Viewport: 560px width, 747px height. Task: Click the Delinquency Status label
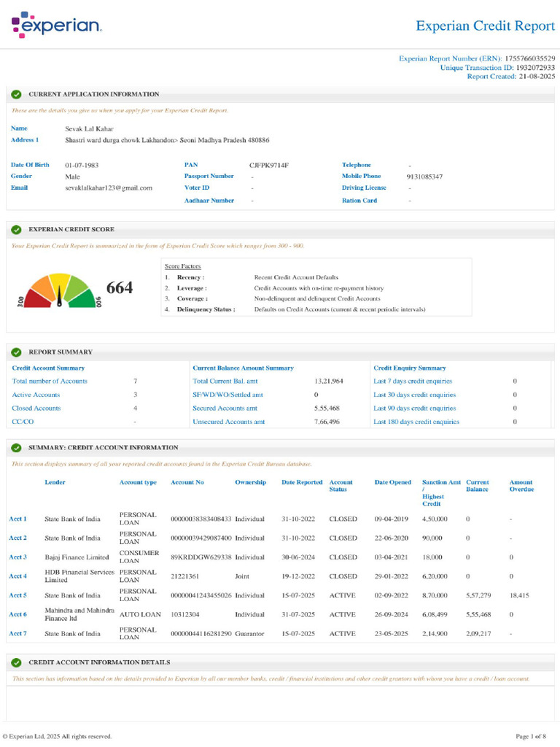coord(206,309)
